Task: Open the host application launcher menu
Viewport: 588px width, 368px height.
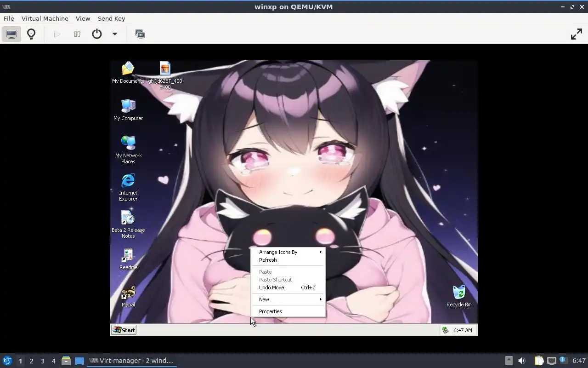Action: pyautogui.click(x=7, y=361)
